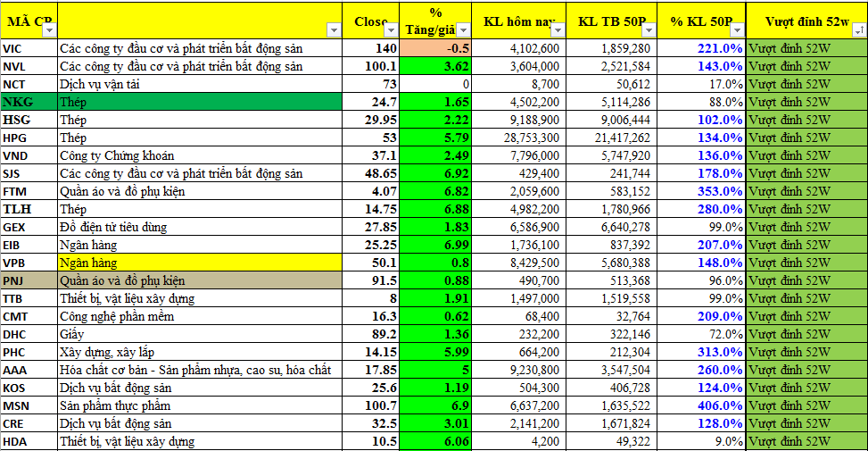Open the KL hôm nay filter dropdown
The image size is (868, 451).
click(557, 30)
